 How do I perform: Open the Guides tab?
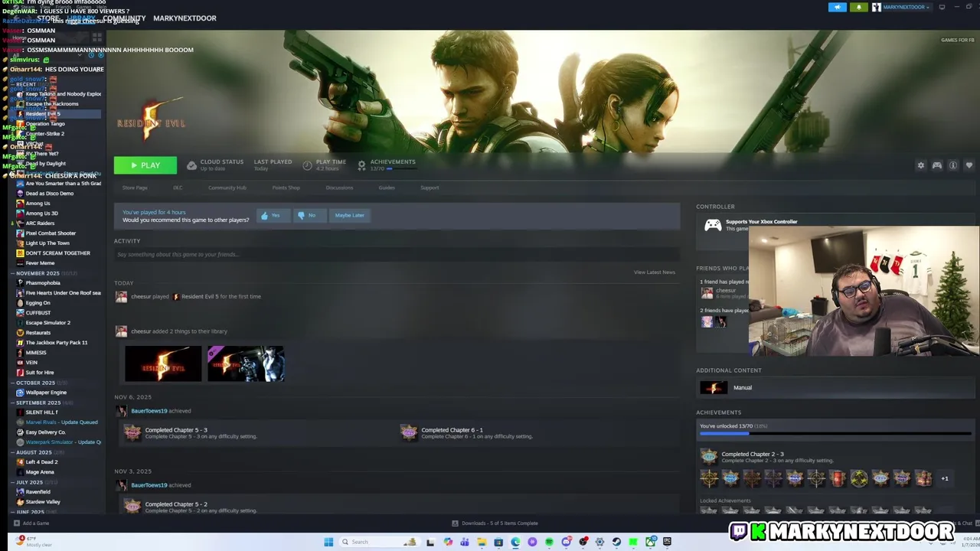click(x=387, y=187)
